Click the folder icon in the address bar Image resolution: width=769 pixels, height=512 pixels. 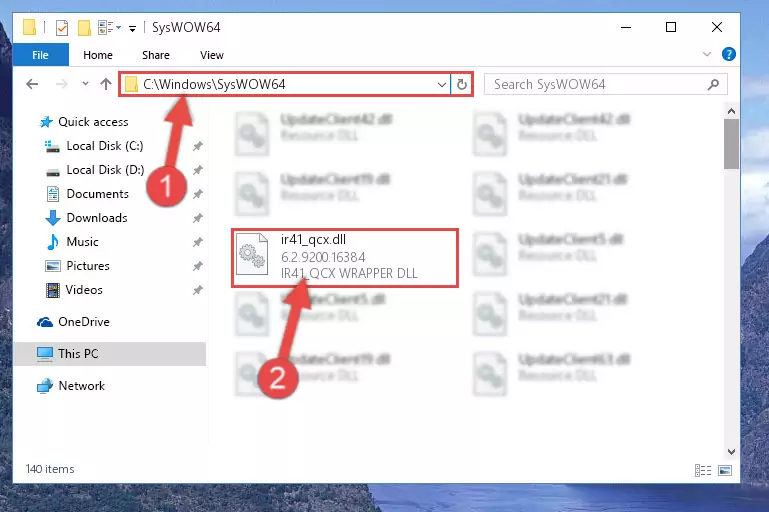tap(131, 84)
